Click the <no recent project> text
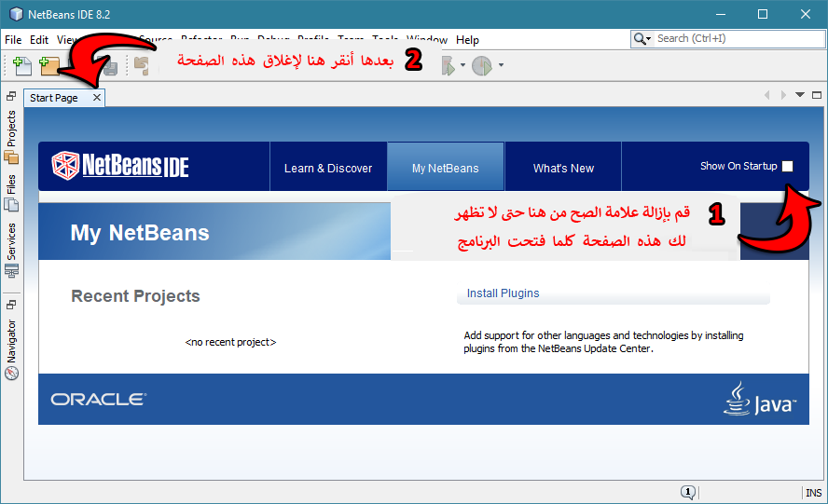The height and width of the screenshot is (504, 828). 230,342
